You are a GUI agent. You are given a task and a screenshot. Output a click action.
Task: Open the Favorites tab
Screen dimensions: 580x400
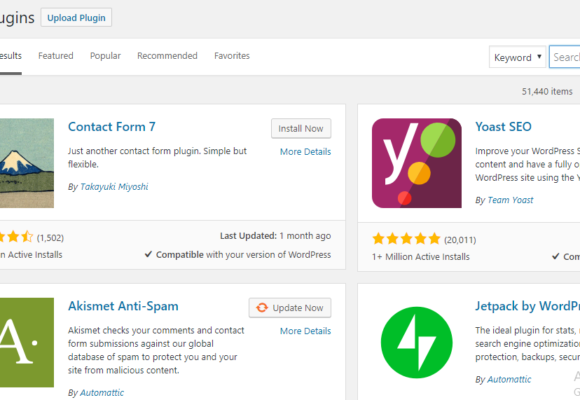click(x=232, y=56)
